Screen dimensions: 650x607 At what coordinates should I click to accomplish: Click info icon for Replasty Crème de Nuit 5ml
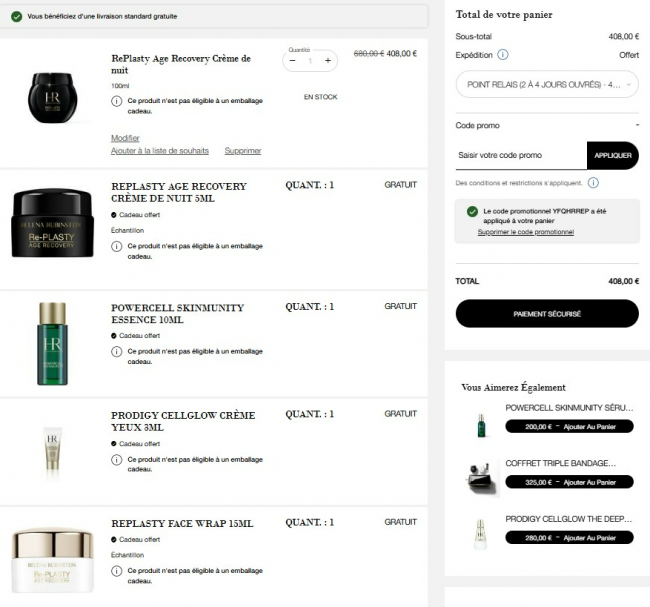116,246
